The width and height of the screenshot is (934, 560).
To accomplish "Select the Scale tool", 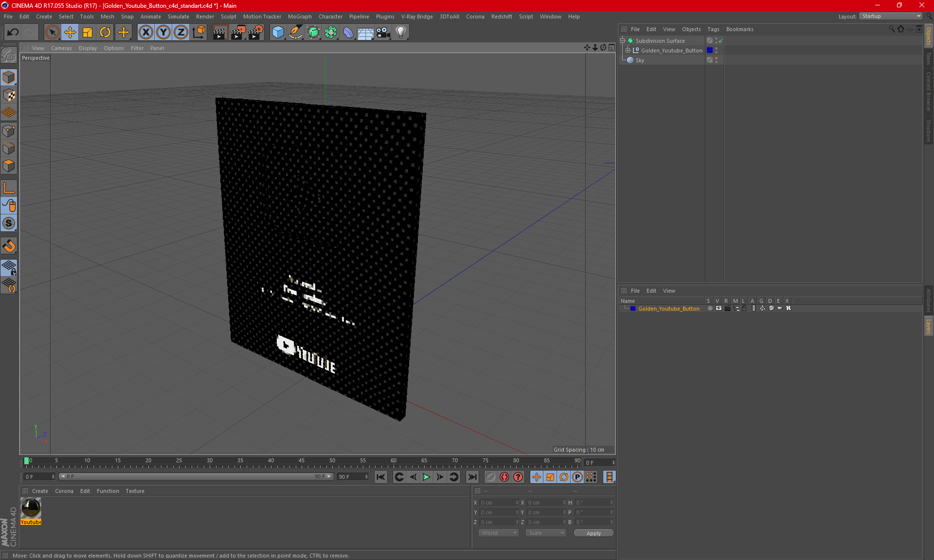I will point(88,33).
